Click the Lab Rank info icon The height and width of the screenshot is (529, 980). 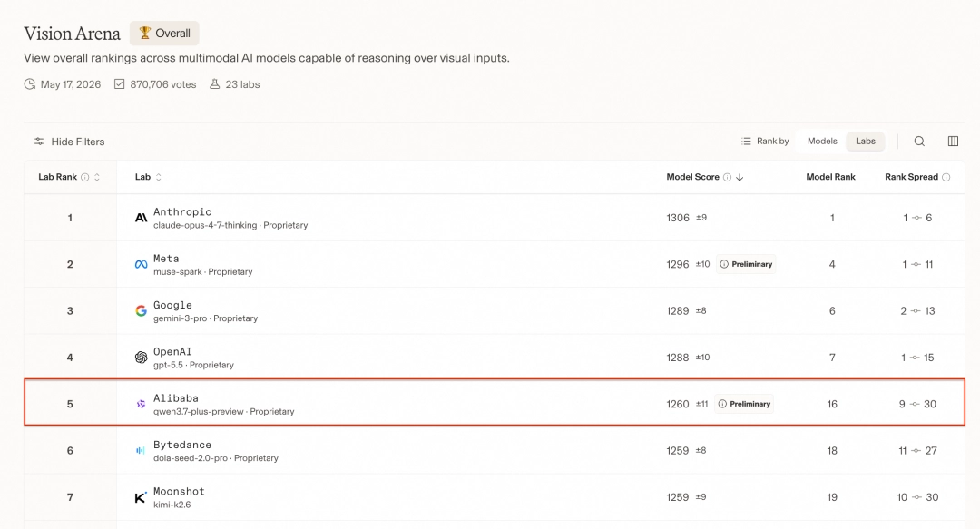coord(85,177)
